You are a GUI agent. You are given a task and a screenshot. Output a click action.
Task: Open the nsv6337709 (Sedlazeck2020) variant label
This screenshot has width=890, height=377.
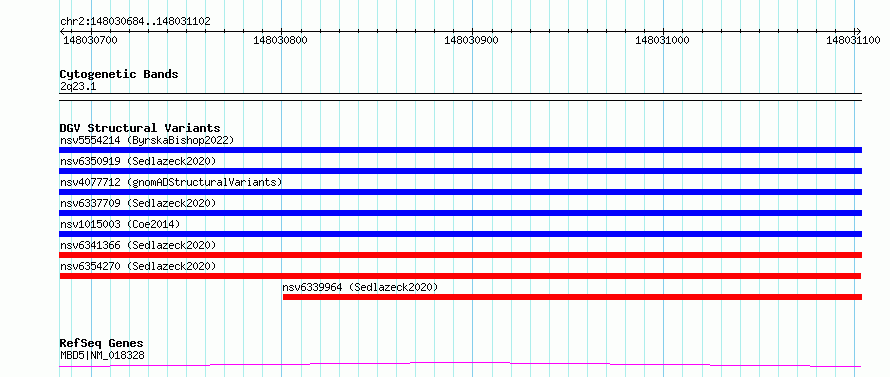[138, 203]
